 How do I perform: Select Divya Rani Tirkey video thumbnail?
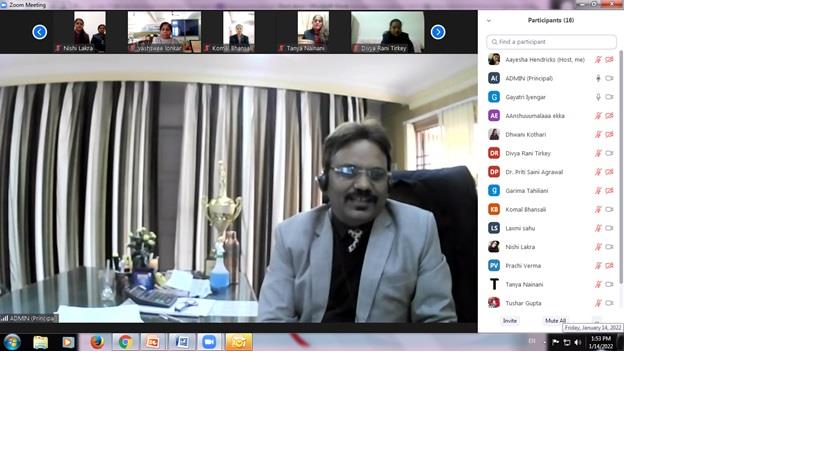(x=388, y=32)
